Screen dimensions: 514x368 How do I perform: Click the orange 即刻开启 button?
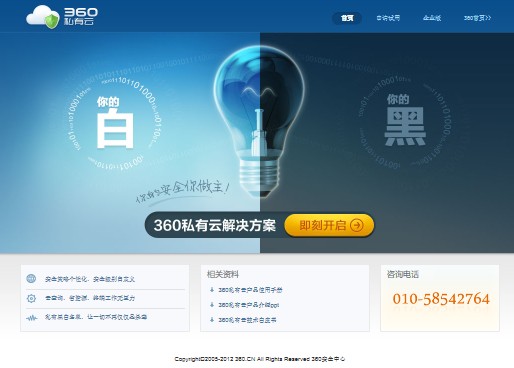[x=330, y=226]
